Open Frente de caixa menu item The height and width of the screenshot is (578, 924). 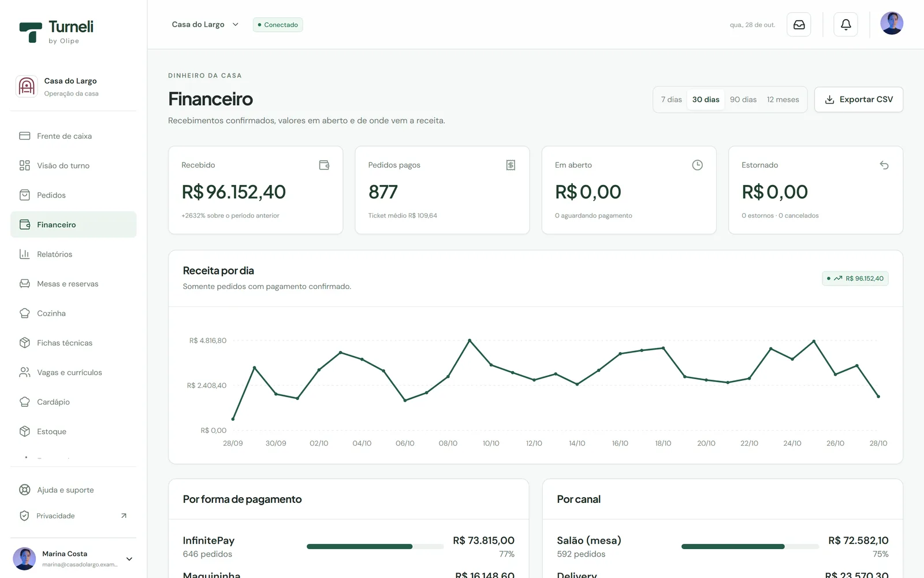tap(73, 136)
